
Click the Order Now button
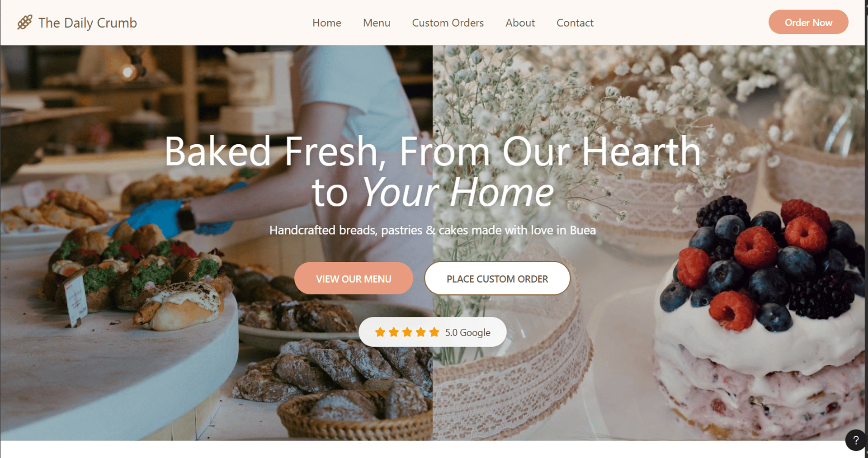[808, 22]
